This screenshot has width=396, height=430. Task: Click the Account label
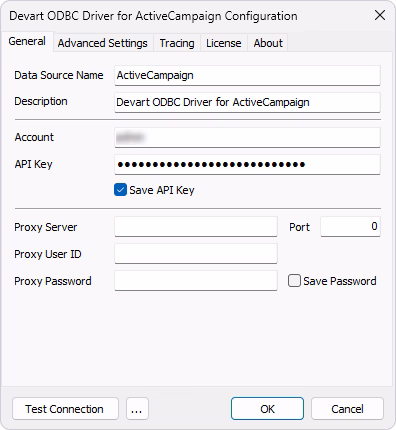click(34, 137)
